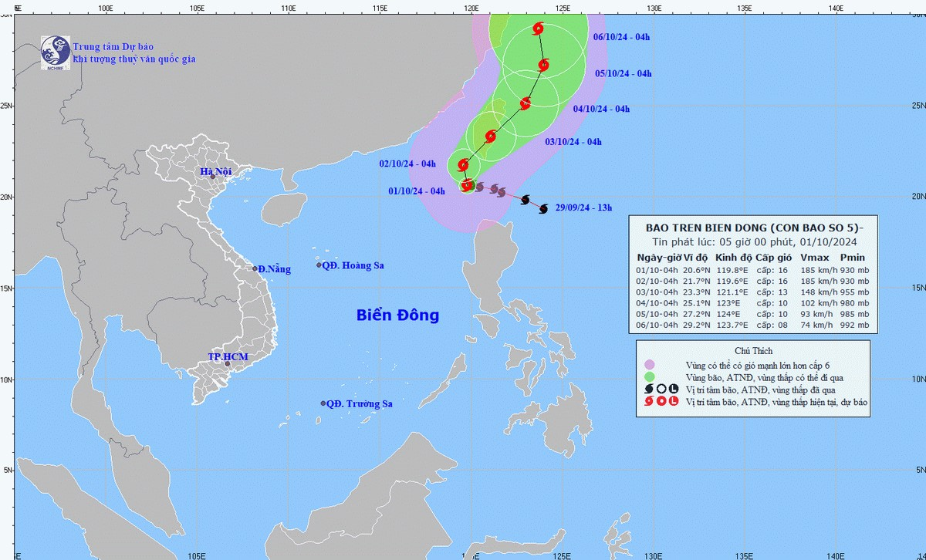Select the forecast storm icon at 03/10/24 - 04h
Viewport: 926px width, 560px height.
click(491, 137)
